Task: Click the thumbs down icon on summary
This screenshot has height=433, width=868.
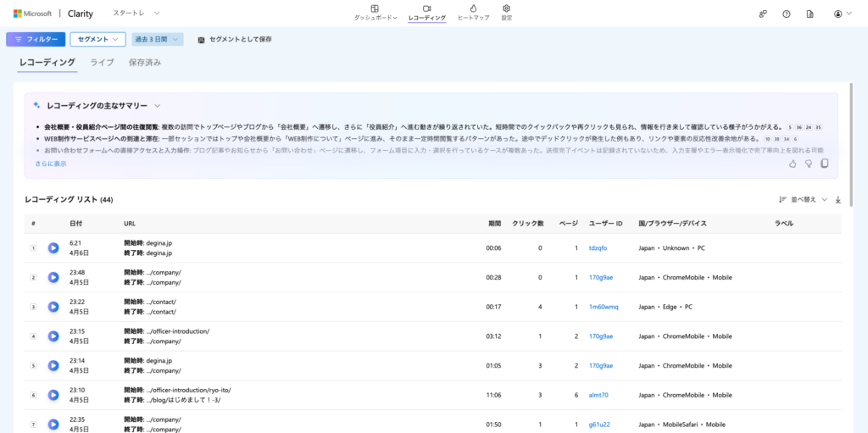Action: (x=809, y=164)
